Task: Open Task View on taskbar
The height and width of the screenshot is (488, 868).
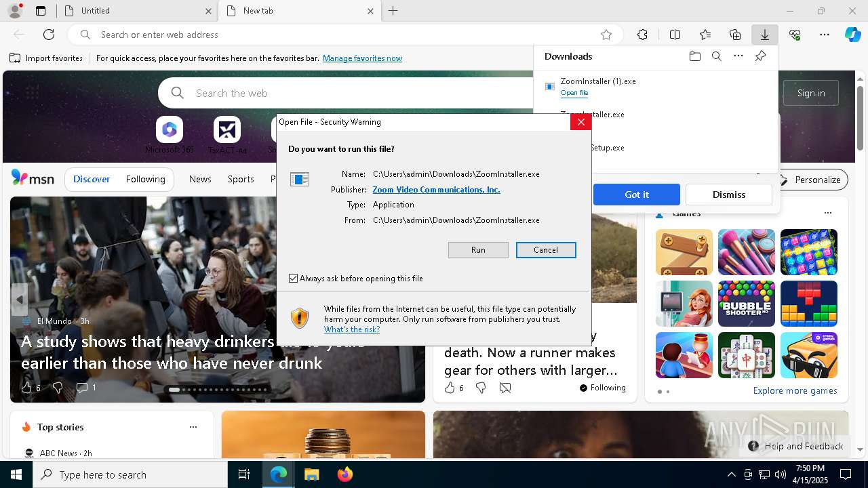Action: pyautogui.click(x=244, y=474)
